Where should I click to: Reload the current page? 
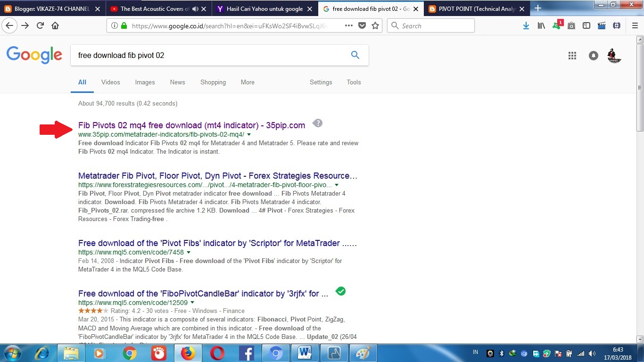tap(40, 26)
